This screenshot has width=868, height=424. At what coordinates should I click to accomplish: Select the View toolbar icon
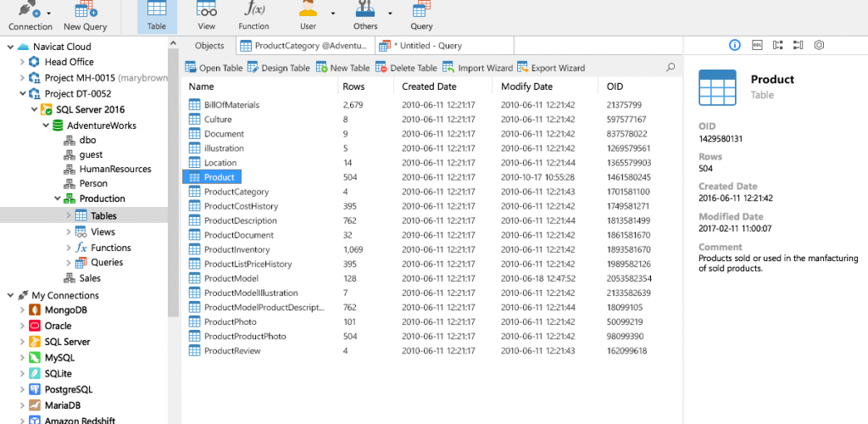click(207, 9)
